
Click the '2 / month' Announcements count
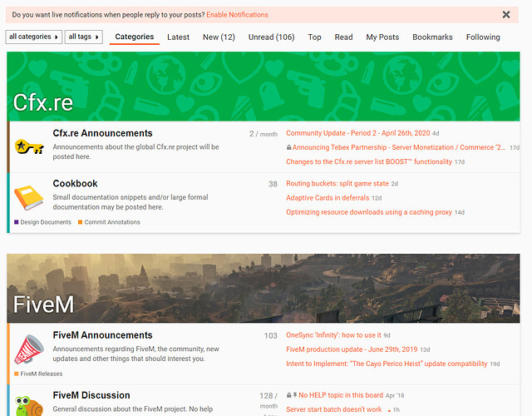pos(264,134)
